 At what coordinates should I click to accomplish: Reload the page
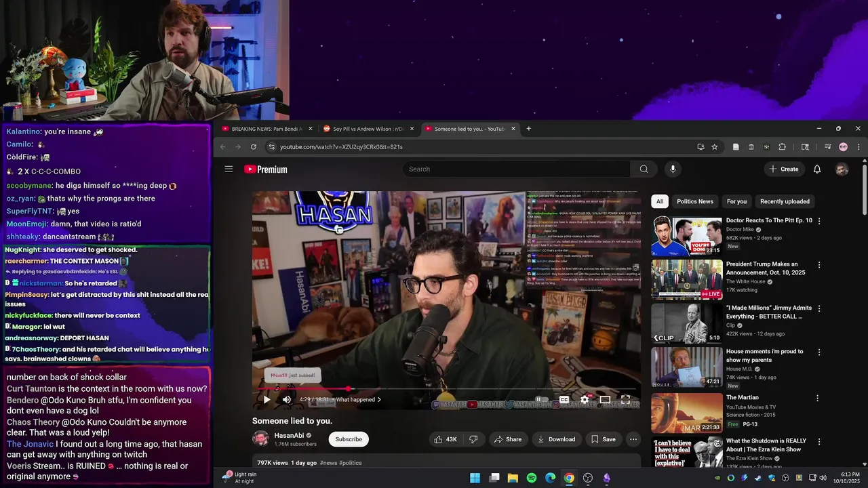tap(254, 147)
